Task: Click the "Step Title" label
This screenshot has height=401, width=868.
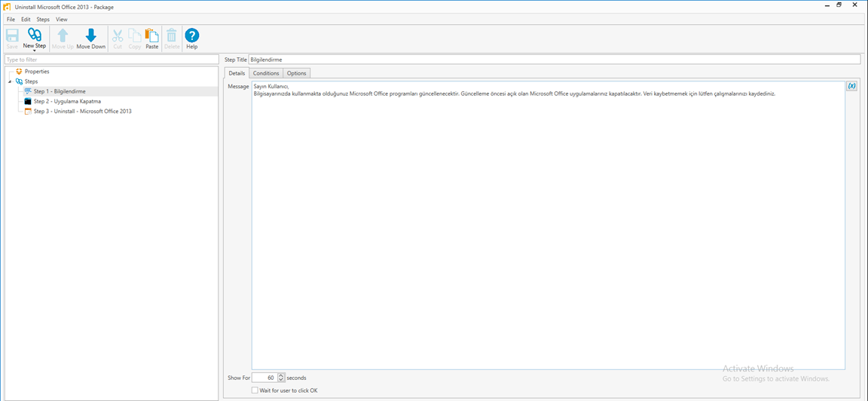Action: click(235, 60)
